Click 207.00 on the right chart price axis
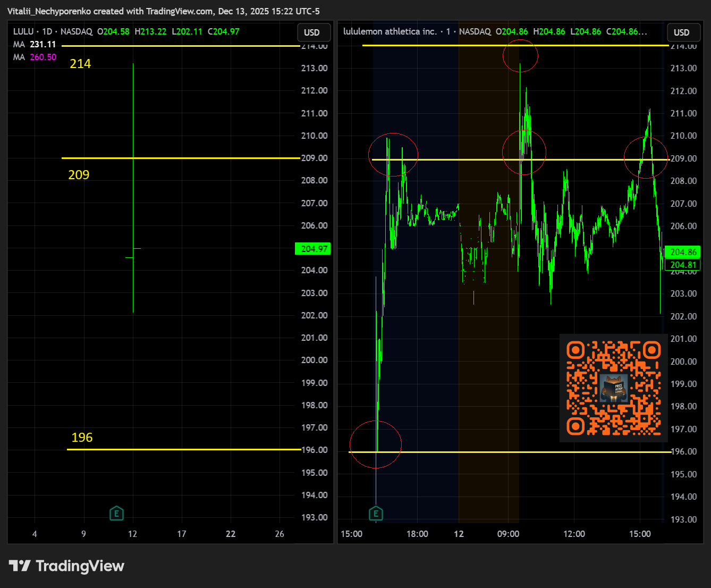 683,204
